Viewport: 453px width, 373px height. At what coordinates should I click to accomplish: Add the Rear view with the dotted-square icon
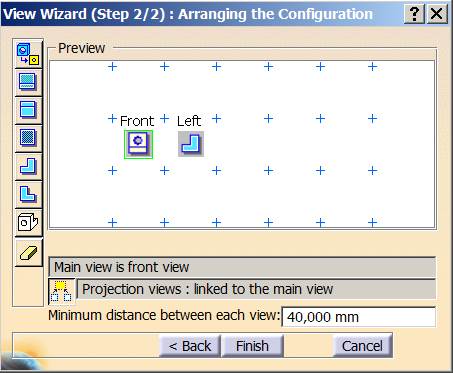[x=28, y=138]
